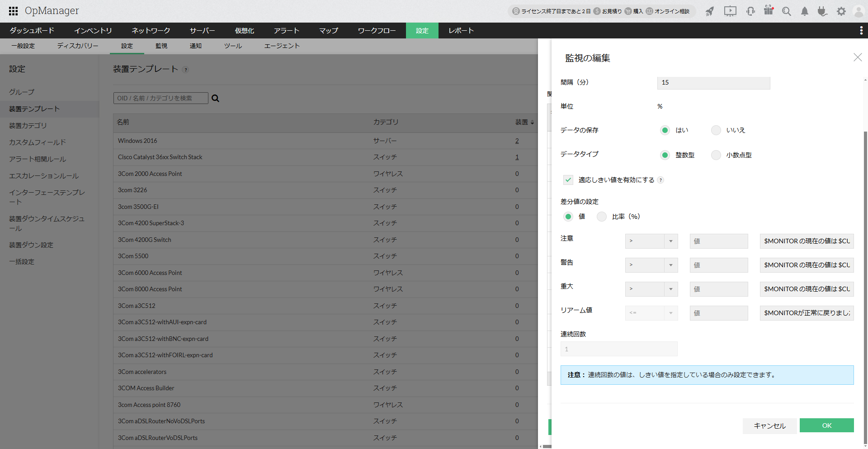868x449 pixels.
Task: Click 重大 threshold value field
Action: coord(719,289)
